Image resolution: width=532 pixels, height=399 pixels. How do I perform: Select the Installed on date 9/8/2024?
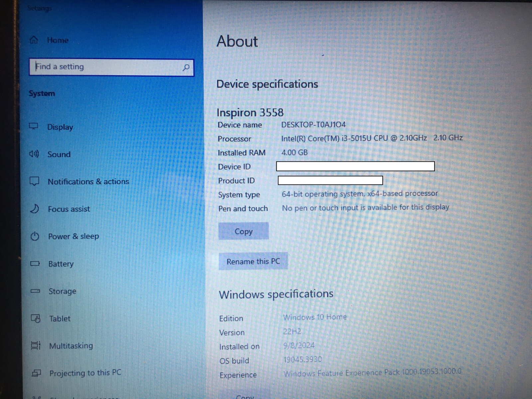(x=299, y=345)
